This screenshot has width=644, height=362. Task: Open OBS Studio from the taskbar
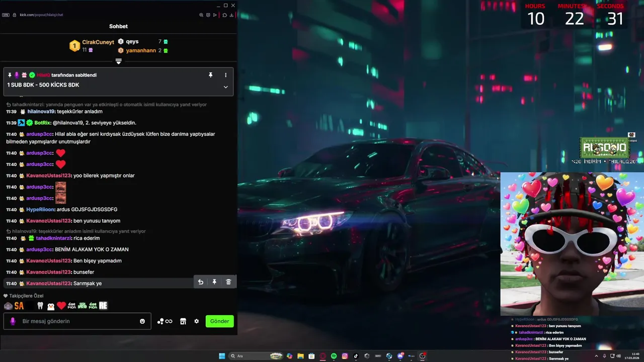(x=423, y=356)
